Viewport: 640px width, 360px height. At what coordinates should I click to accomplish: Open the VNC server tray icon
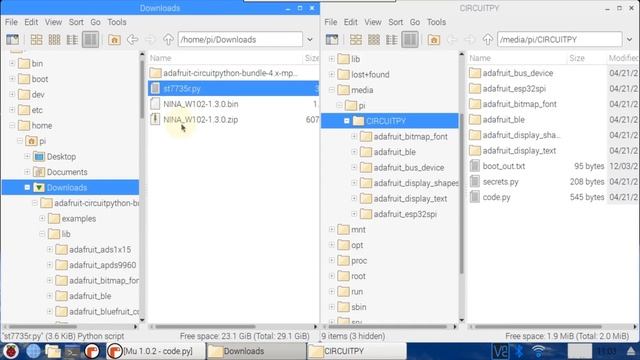pos(500,351)
